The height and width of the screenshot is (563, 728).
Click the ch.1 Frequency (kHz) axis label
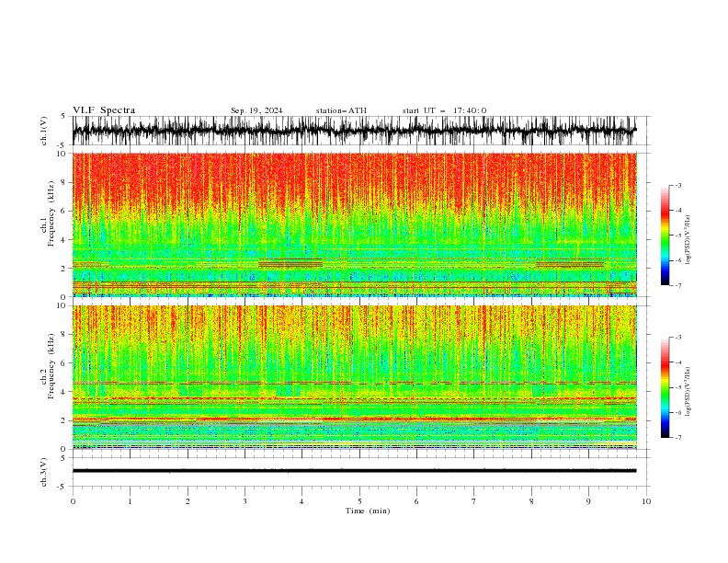coord(49,213)
